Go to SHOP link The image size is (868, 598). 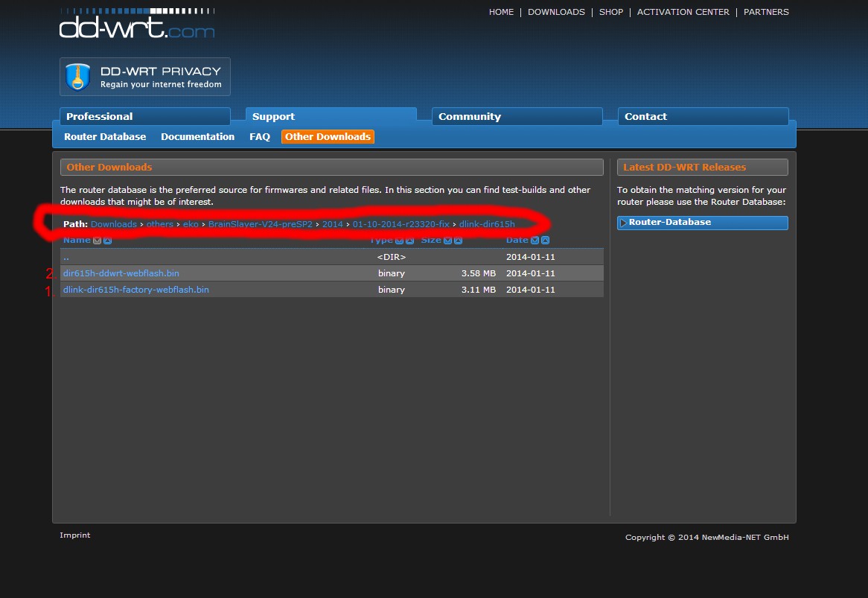(x=611, y=12)
